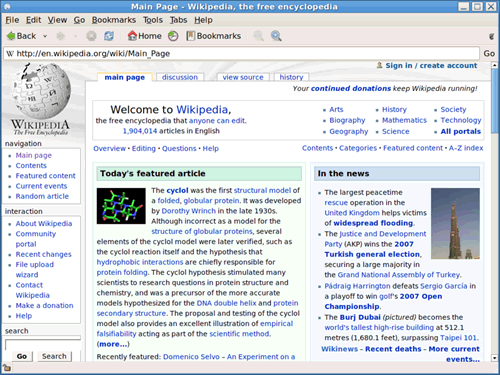This screenshot has width=500, height=375.
Task: Click the Burj Dubai photo thumbnail
Action: pyautogui.click(x=455, y=223)
